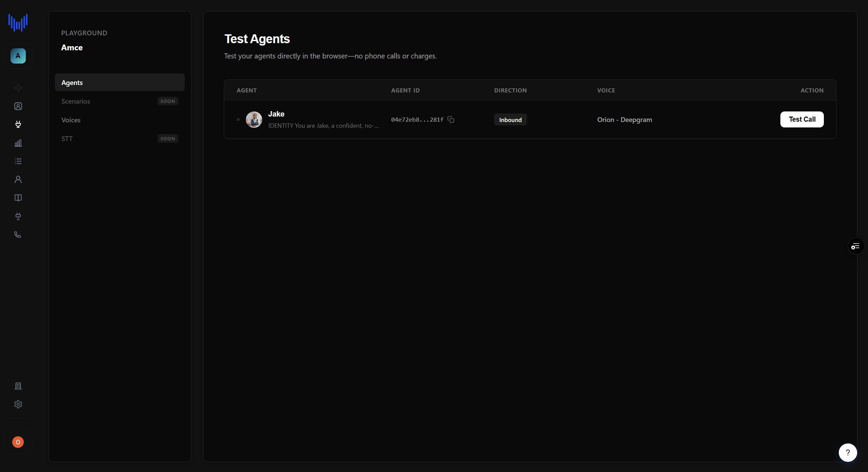Click the SOON badge beside STT
The height and width of the screenshot is (472, 868).
point(168,139)
